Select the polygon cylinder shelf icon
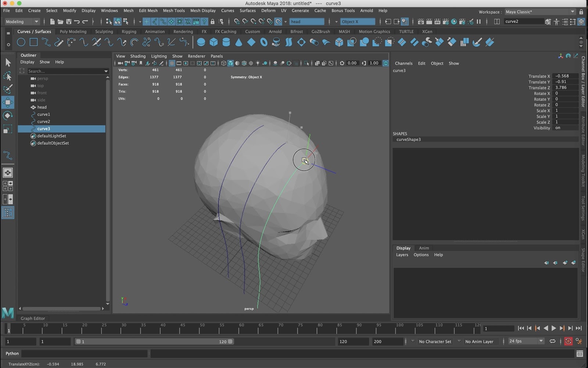The height and width of the screenshot is (368, 588). (226, 42)
